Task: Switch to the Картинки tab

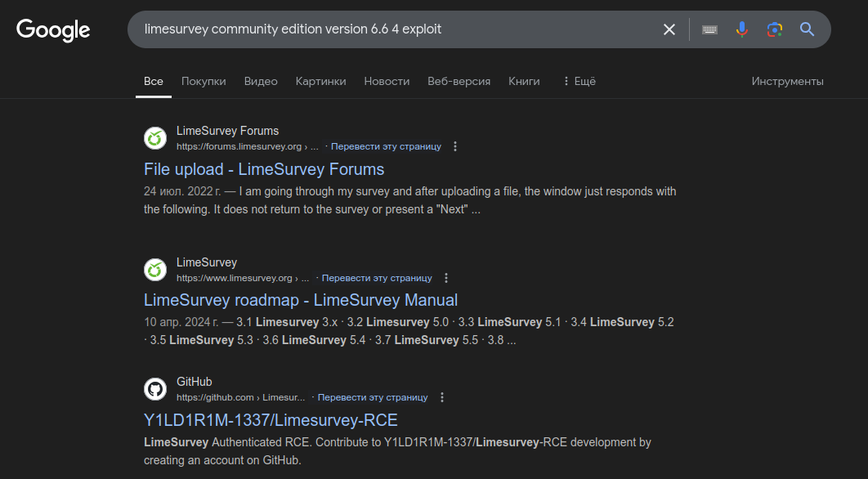Action: click(x=320, y=82)
